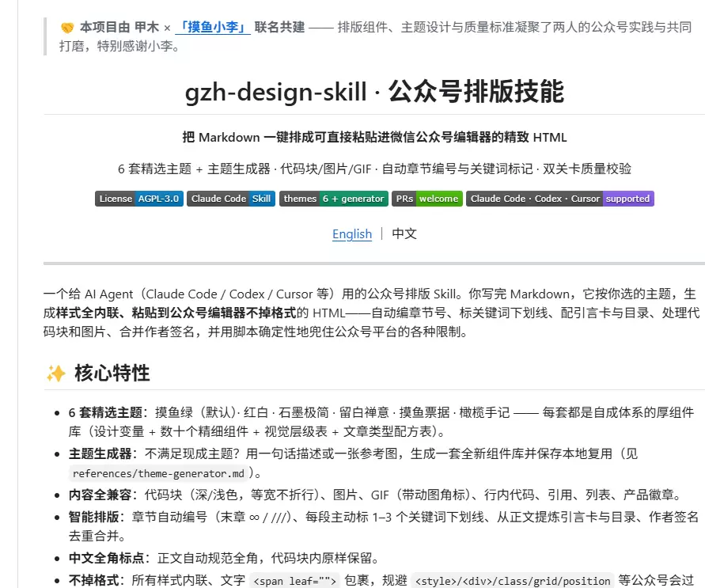Screen dimensions: 705x588
Task: Click the bold text 6 套精选主题
Action: (105, 412)
